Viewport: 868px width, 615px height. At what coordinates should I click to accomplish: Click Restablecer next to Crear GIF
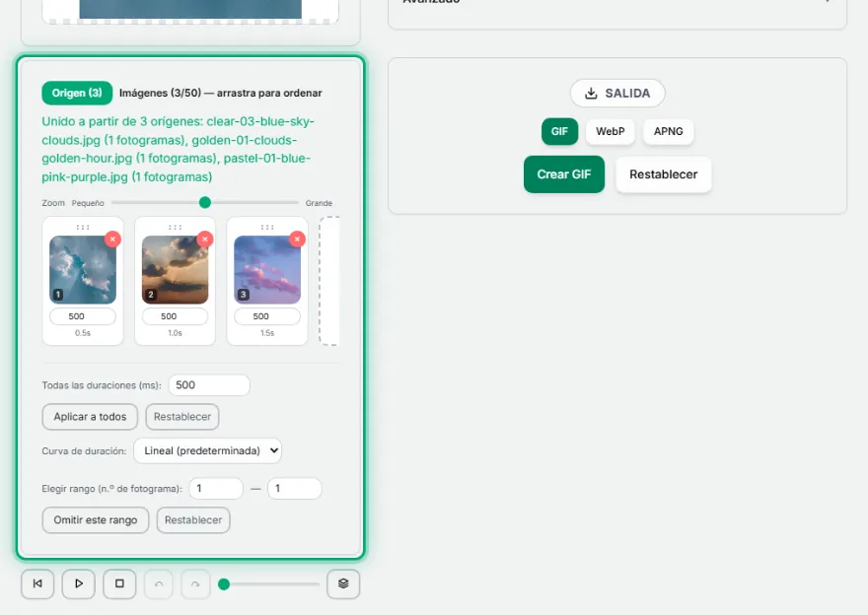pyautogui.click(x=663, y=174)
